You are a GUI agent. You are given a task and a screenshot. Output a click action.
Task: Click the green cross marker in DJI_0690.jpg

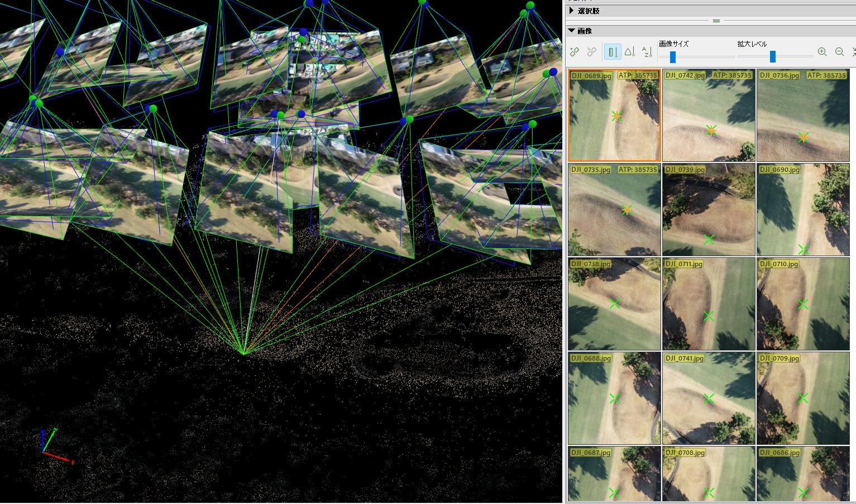pyautogui.click(x=804, y=249)
